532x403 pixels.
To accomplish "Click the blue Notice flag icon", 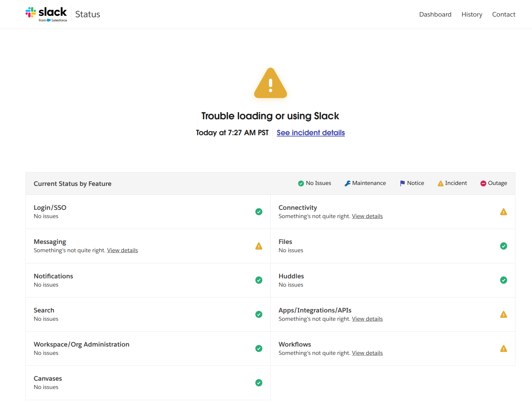I will pyautogui.click(x=402, y=183).
